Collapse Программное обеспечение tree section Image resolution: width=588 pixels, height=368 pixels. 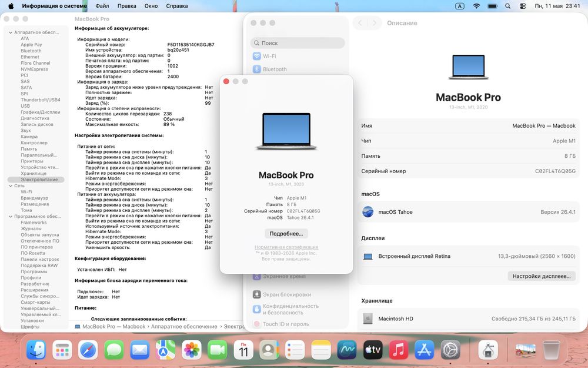[x=11, y=217]
